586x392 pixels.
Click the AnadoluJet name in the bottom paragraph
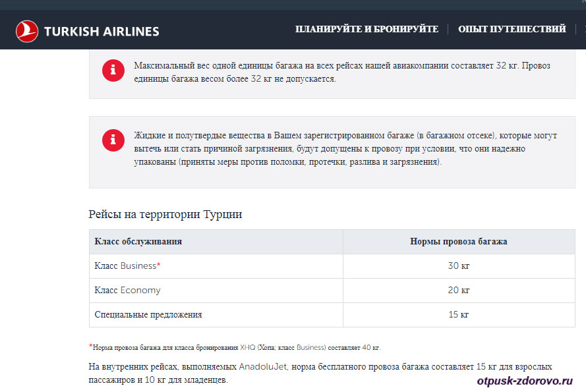click(x=265, y=366)
